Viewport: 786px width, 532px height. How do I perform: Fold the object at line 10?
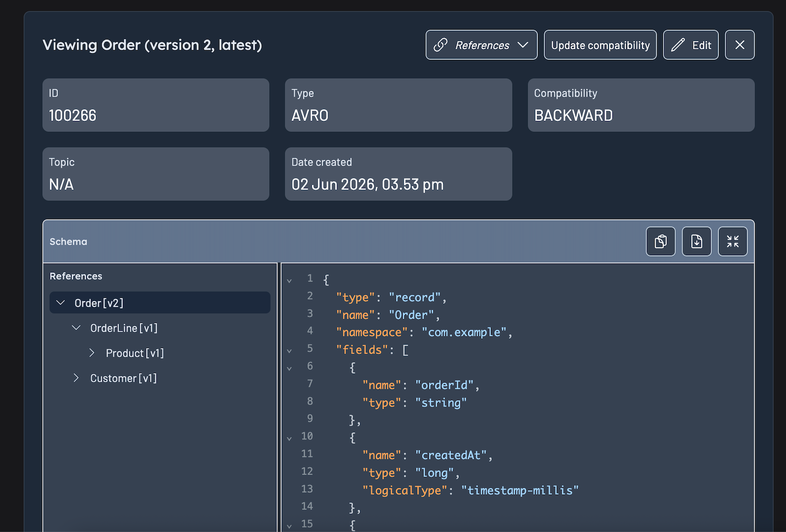coord(289,439)
